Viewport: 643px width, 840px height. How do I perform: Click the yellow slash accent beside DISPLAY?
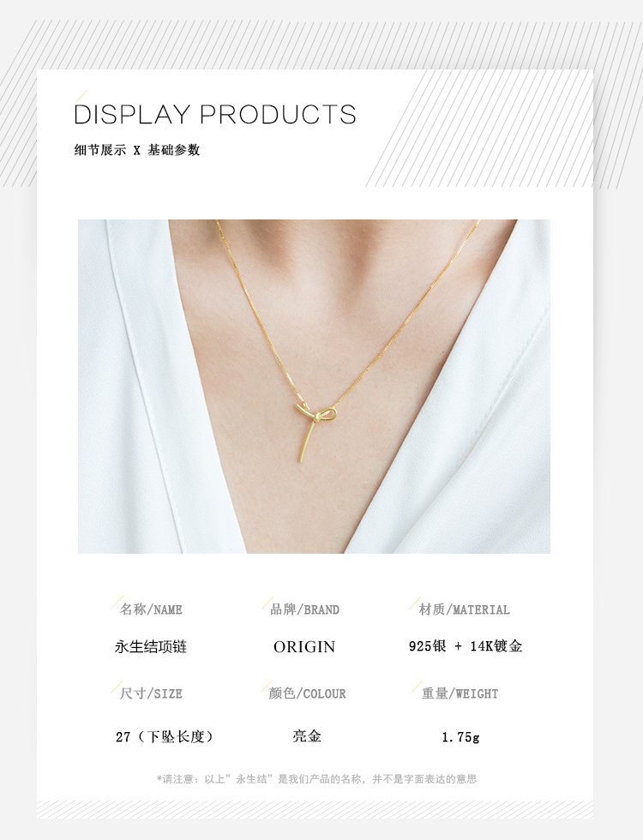coord(81,96)
